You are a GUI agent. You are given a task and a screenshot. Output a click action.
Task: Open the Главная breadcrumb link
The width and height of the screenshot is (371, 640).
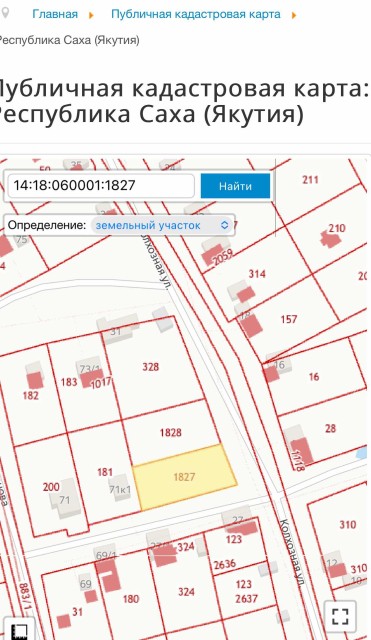[55, 14]
